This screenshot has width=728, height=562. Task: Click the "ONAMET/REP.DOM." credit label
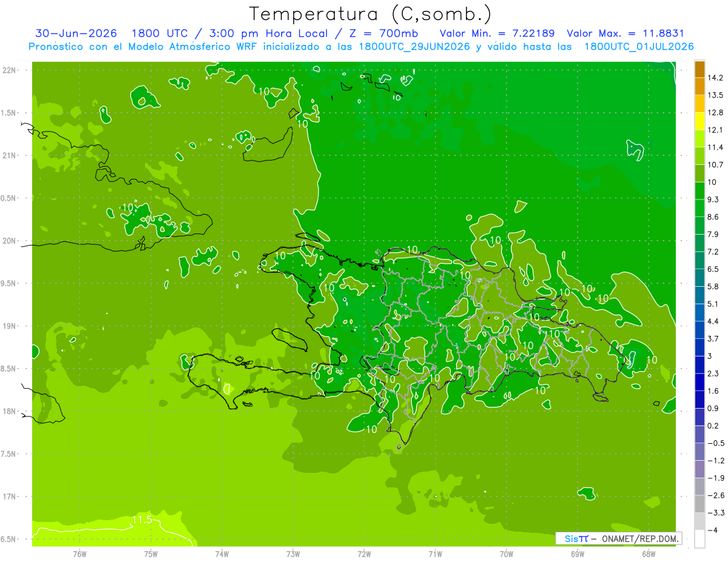[639, 538]
